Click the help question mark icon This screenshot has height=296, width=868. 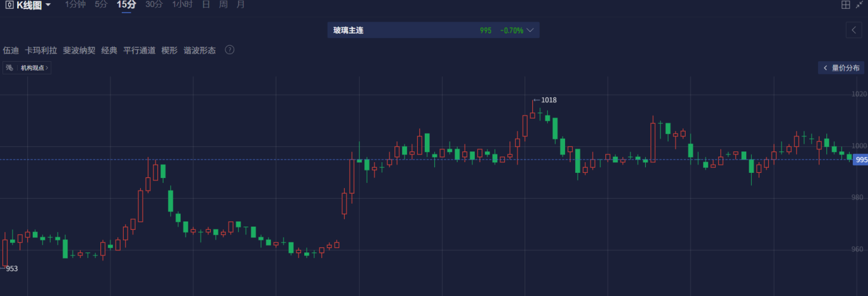230,50
